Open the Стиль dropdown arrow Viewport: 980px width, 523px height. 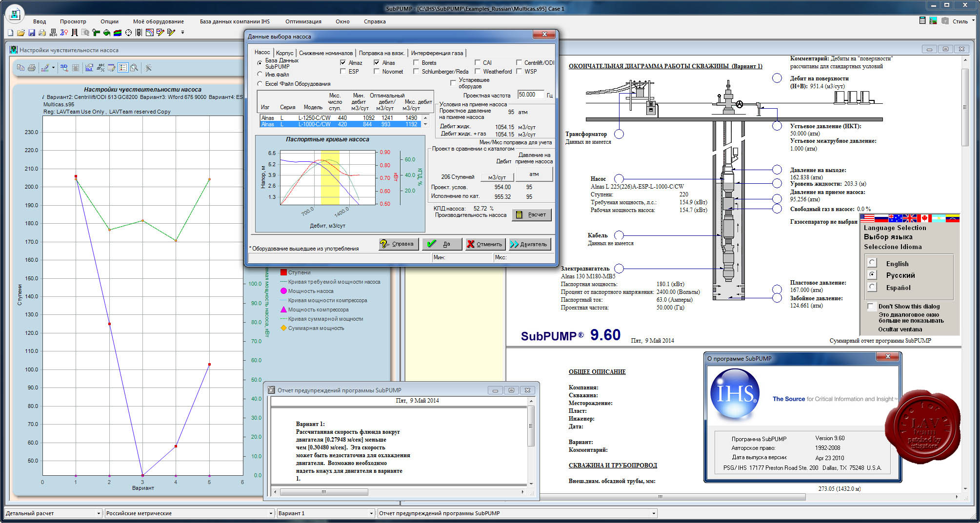pos(973,20)
